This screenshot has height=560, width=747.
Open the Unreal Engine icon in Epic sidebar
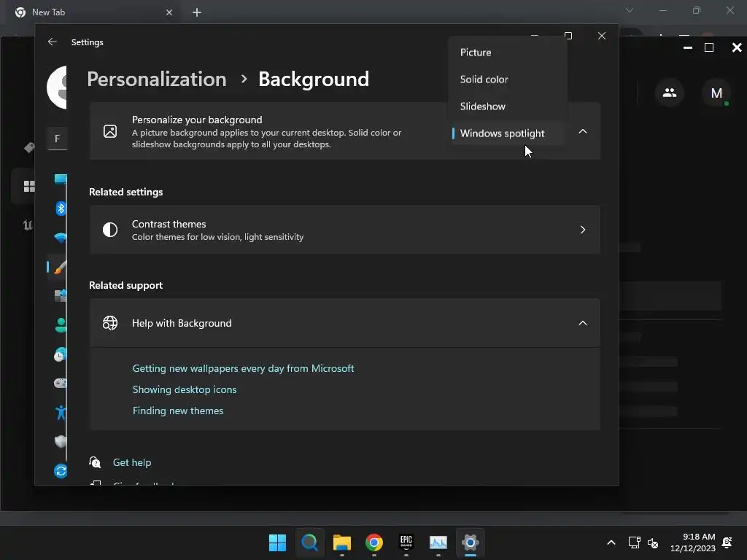pyautogui.click(x=28, y=225)
